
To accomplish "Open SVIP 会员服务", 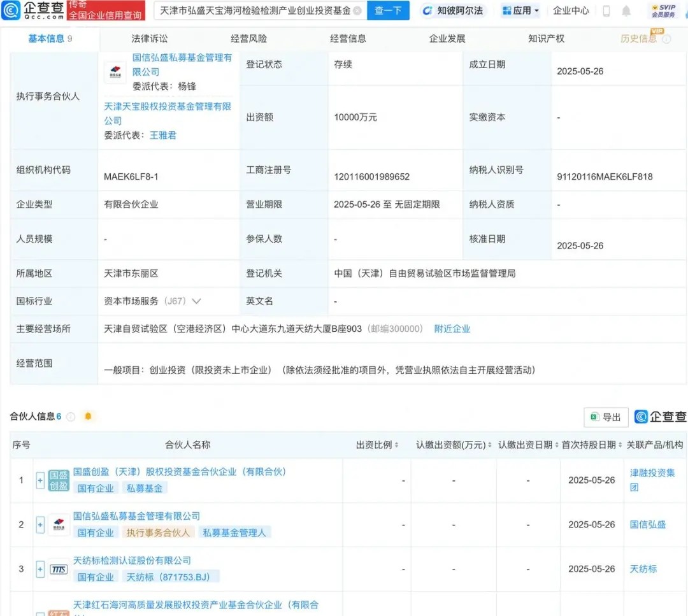I will [x=663, y=11].
